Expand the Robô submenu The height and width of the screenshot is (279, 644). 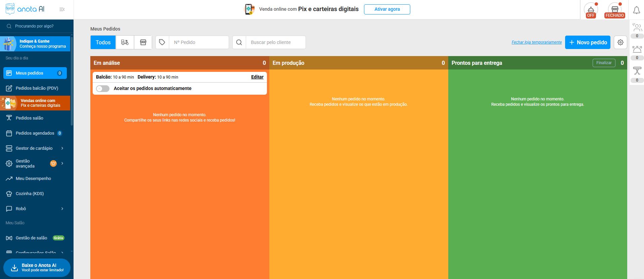click(x=62, y=209)
